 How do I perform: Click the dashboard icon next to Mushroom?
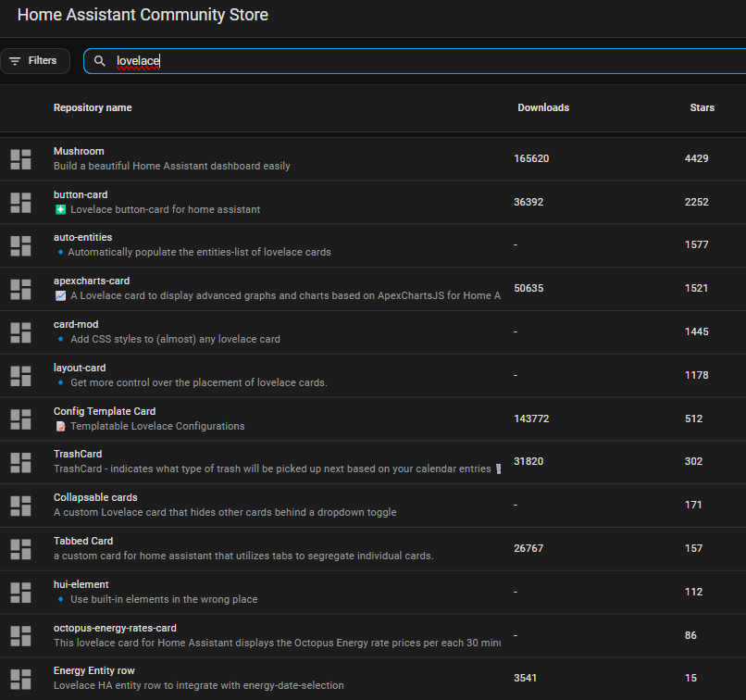click(20, 158)
